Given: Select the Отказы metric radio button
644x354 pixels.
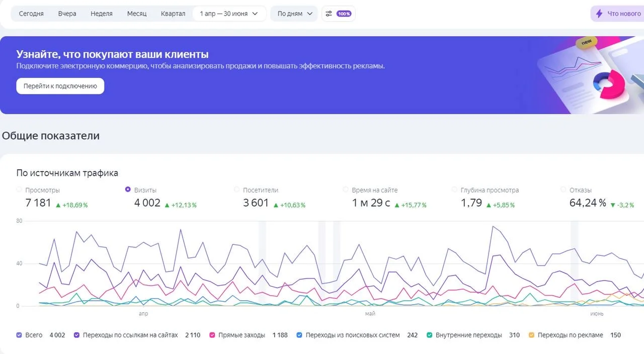Looking at the screenshot, I should (563, 190).
